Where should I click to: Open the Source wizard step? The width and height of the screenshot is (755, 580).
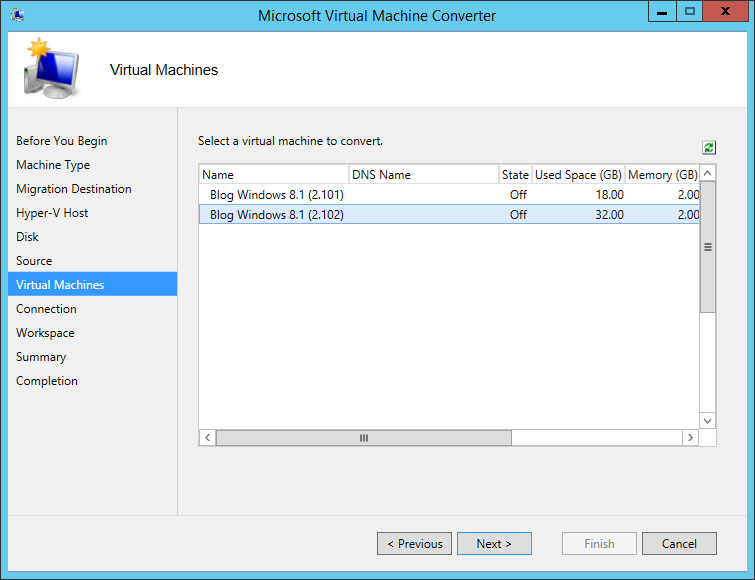pos(34,261)
